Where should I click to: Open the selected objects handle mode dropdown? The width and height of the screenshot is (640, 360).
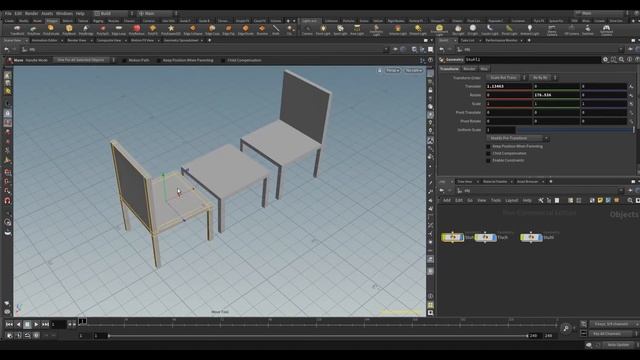(x=84, y=60)
